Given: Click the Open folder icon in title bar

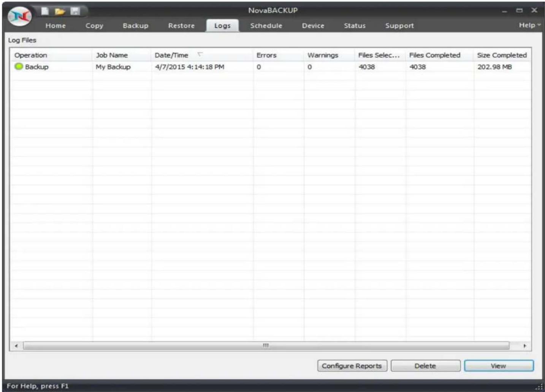Looking at the screenshot, I should 60,11.
